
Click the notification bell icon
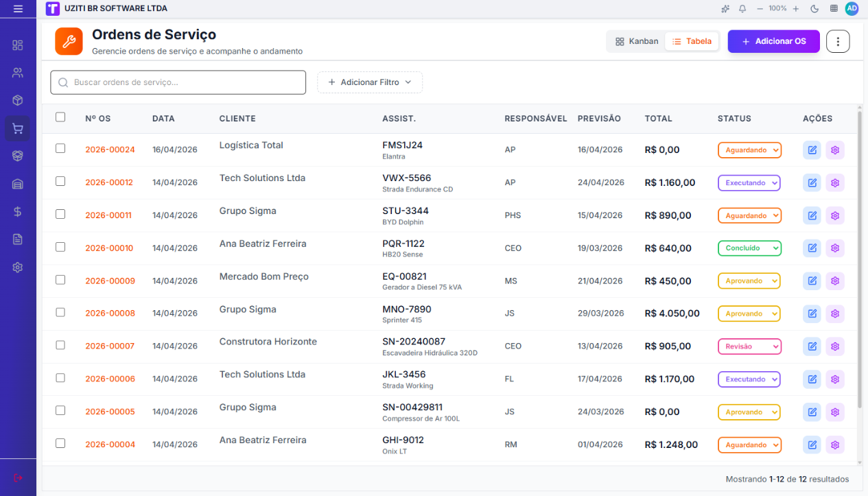[742, 9]
